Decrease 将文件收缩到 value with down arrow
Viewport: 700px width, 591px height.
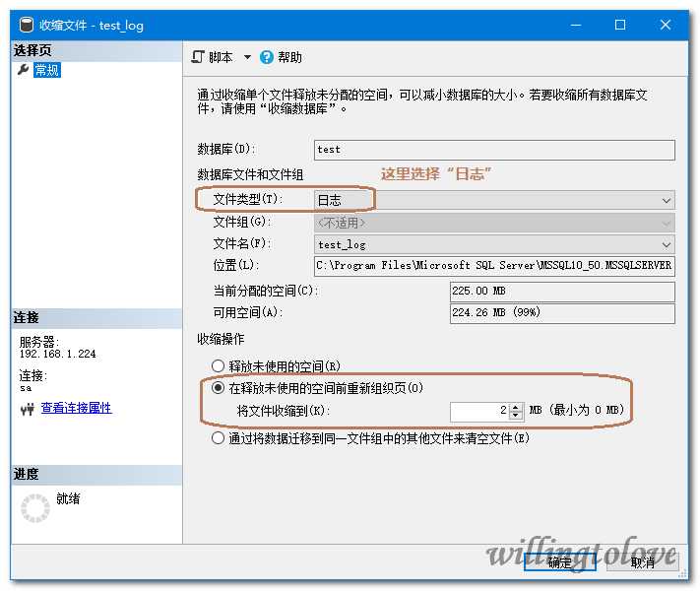click(516, 416)
